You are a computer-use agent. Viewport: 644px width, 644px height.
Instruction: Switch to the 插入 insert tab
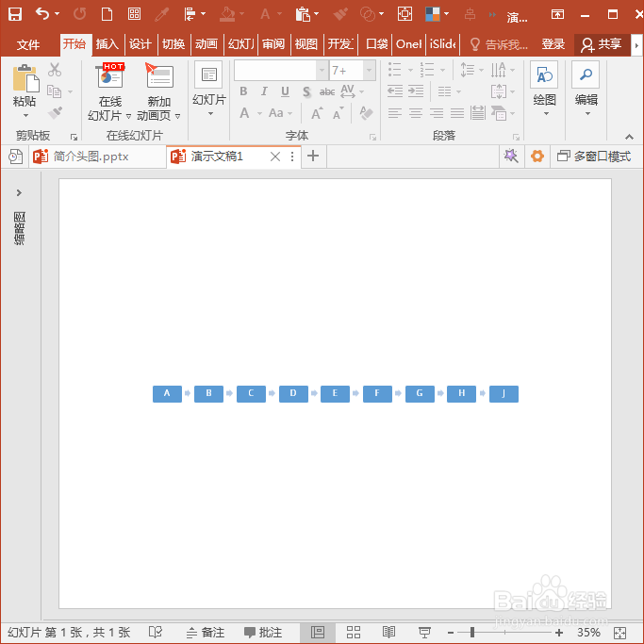coord(107,44)
